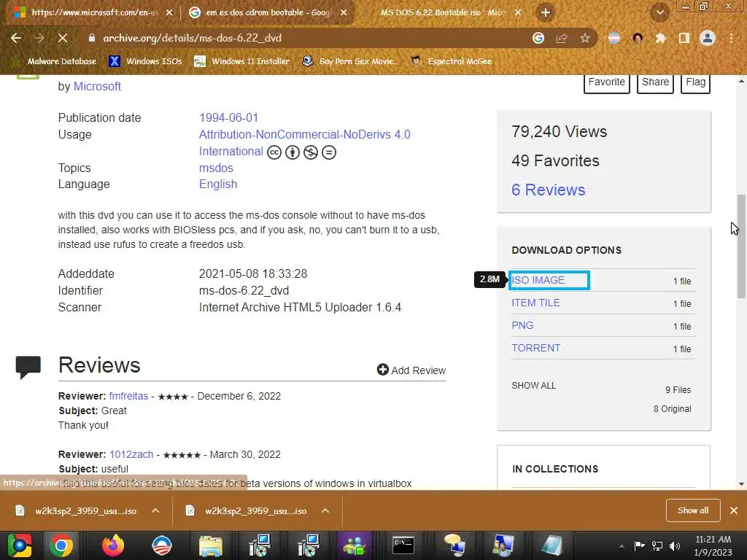This screenshot has height=560, width=747.
Task: Close the microsoft.com tab
Action: click(x=169, y=13)
